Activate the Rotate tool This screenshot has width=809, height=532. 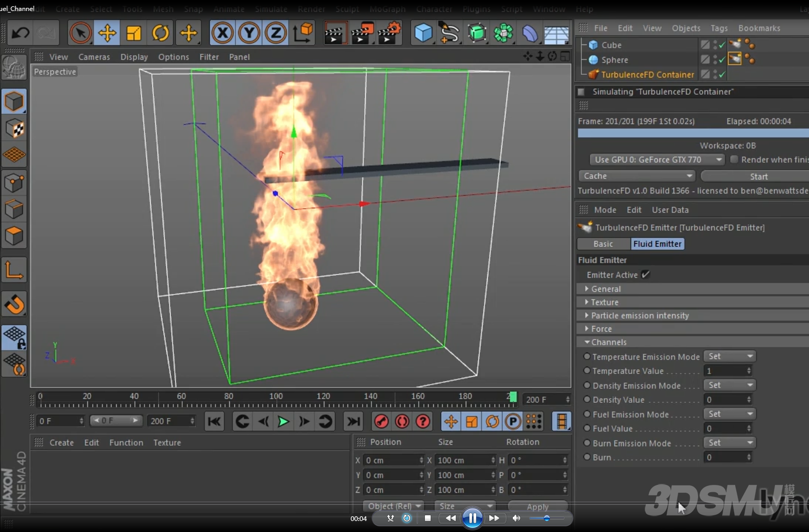[161, 33]
